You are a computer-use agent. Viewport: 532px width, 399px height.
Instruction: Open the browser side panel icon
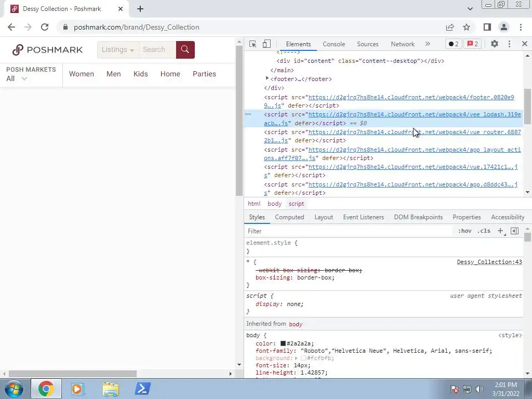click(x=487, y=27)
